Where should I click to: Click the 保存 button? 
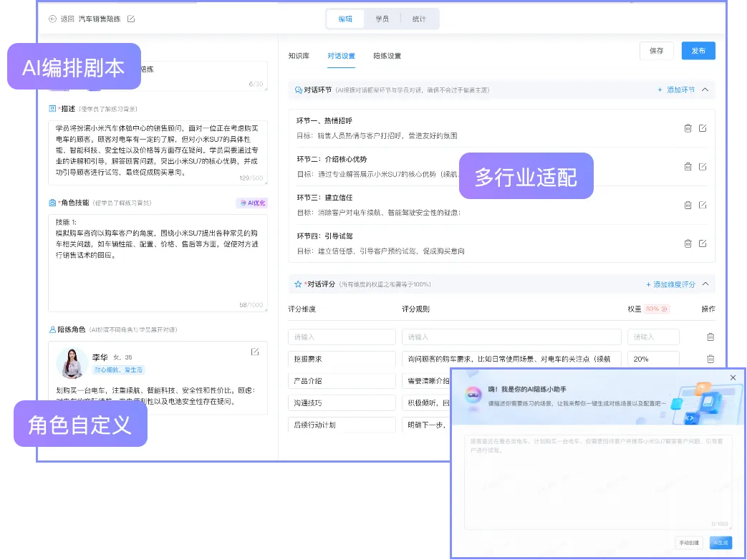point(657,51)
